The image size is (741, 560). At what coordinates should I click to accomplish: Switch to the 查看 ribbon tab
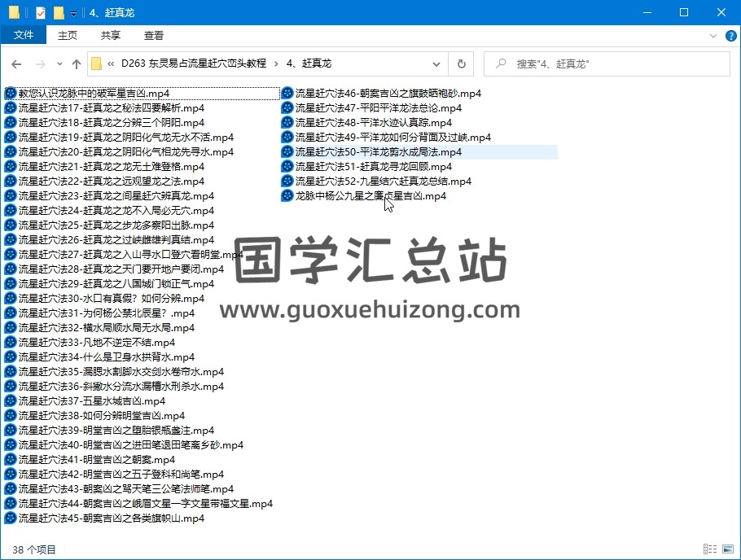point(154,36)
